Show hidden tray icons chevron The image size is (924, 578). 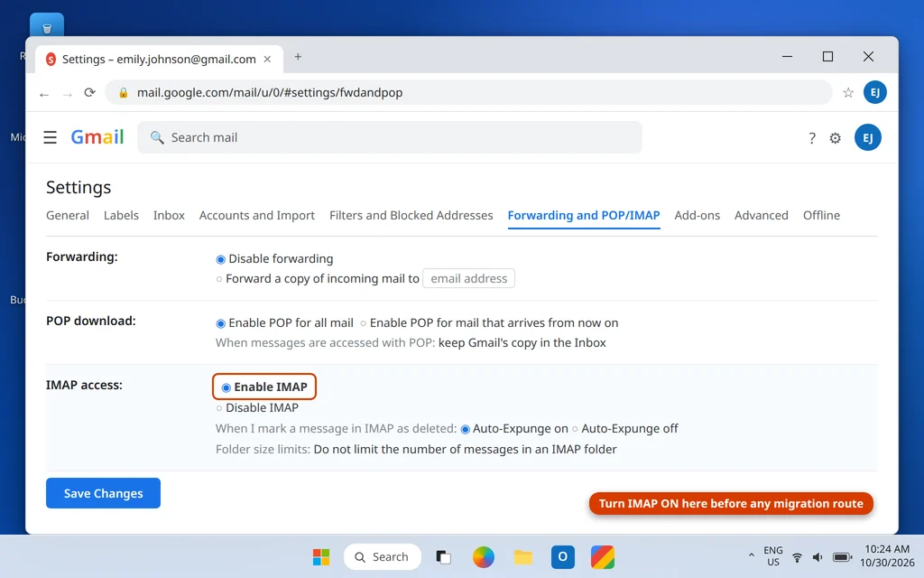(x=751, y=555)
